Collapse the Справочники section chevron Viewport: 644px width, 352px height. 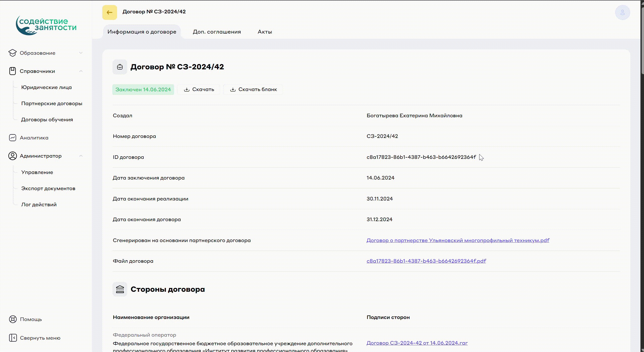tap(81, 71)
